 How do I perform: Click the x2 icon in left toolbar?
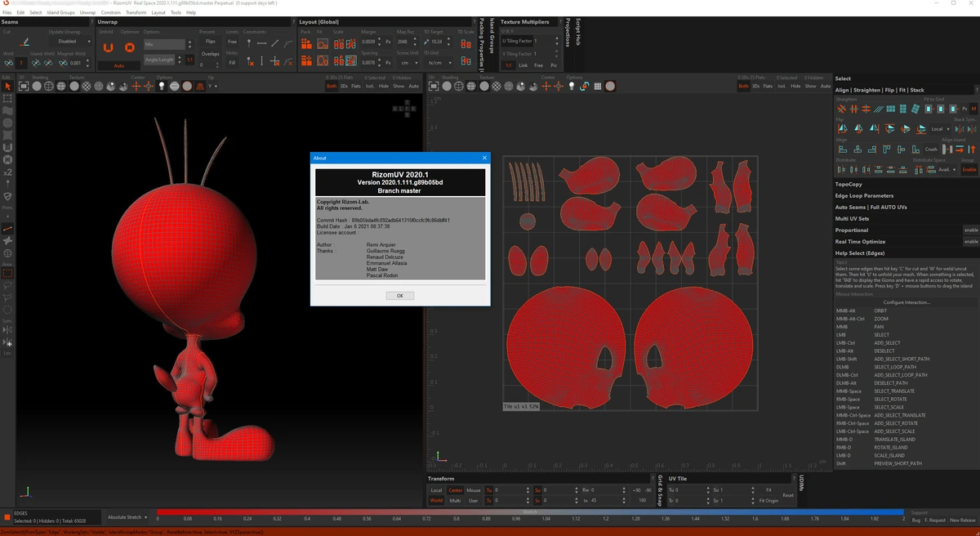click(x=7, y=172)
